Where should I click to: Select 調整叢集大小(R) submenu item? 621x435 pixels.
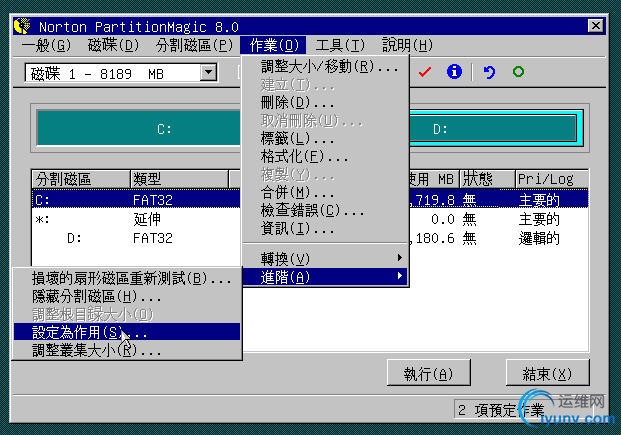click(x=127, y=350)
